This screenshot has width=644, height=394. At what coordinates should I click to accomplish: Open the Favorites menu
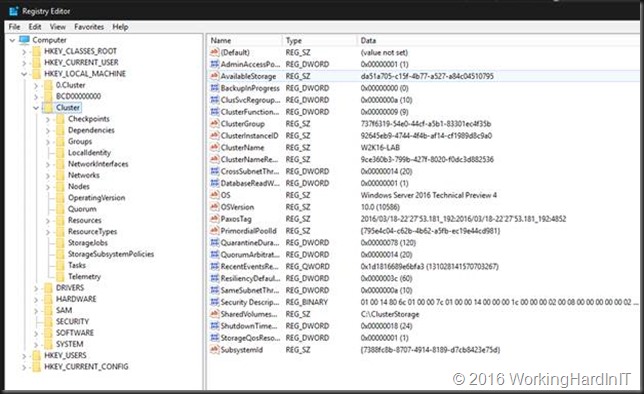coord(89,27)
